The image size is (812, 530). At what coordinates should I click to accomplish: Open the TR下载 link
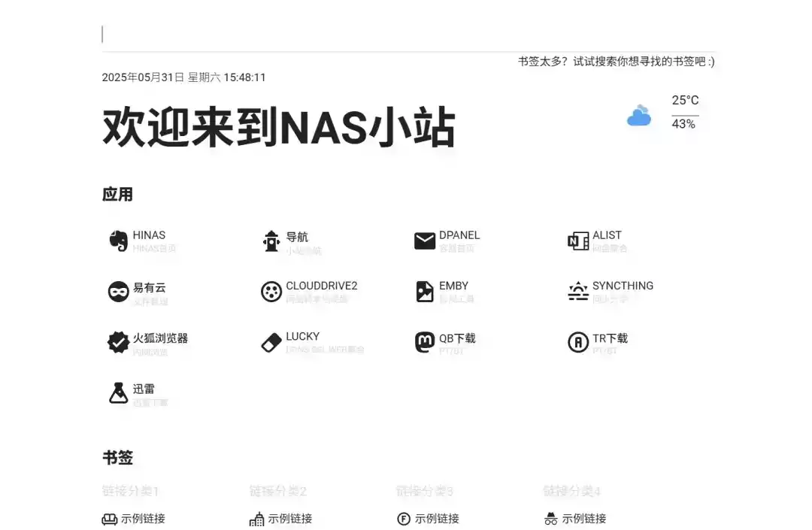click(610, 338)
